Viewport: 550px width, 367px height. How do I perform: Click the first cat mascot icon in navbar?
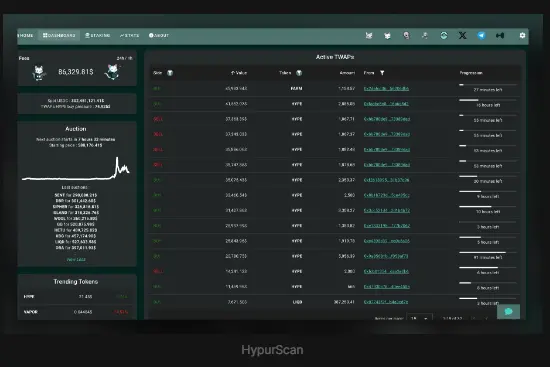[x=369, y=35]
